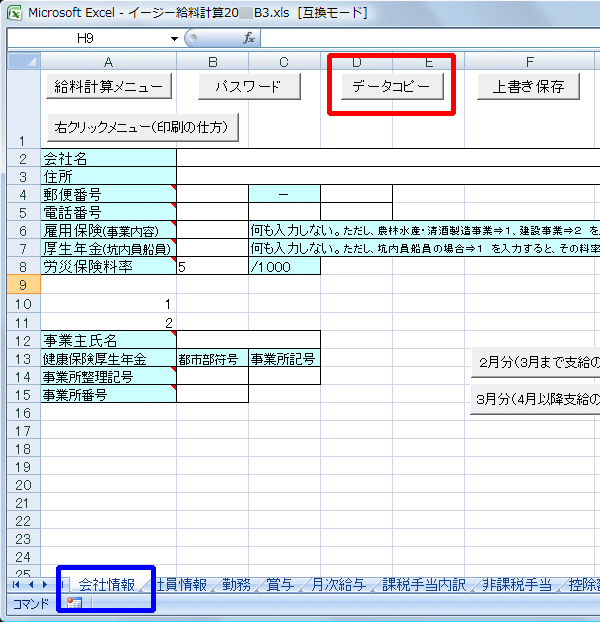This screenshot has height=622, width=600.
Task: Select the 課税手当内訳 sheet tab
Action: tap(423, 585)
